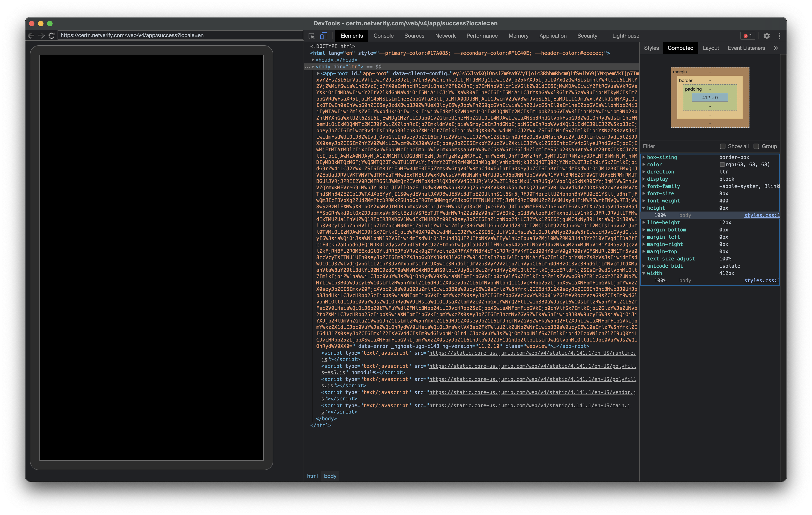Expand the box-sizing computed property
The height and width of the screenshot is (515, 812).
[x=644, y=157]
